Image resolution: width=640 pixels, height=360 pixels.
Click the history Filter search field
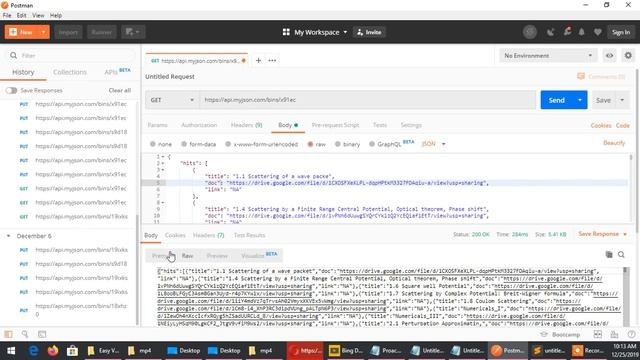click(x=71, y=55)
